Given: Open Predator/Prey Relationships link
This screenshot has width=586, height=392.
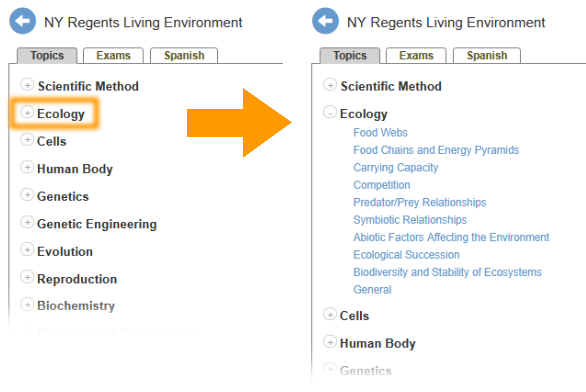Looking at the screenshot, I should [x=420, y=202].
